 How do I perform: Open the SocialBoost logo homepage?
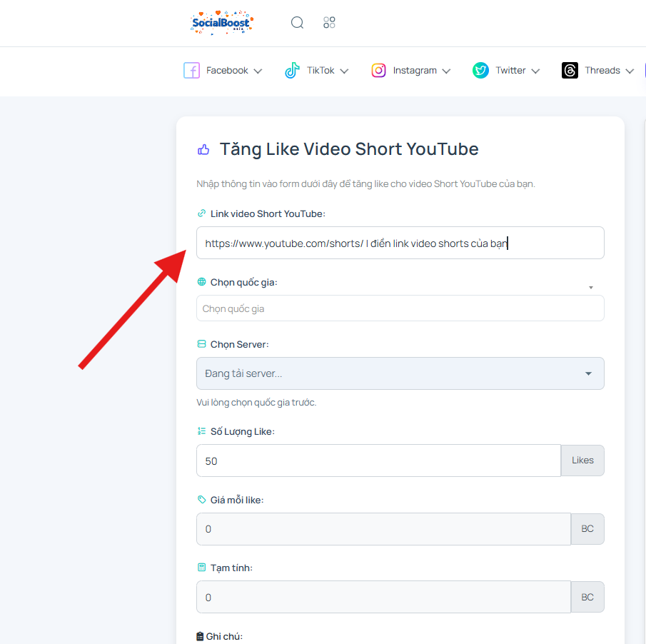(x=222, y=22)
